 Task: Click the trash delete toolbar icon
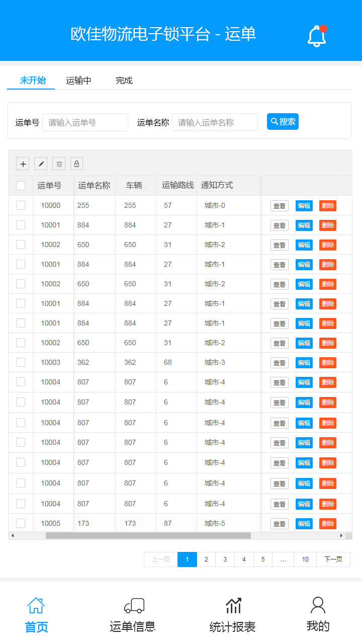(59, 164)
